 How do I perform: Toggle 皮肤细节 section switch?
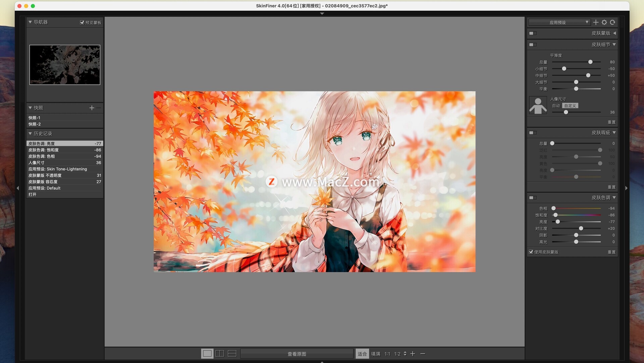(533, 45)
